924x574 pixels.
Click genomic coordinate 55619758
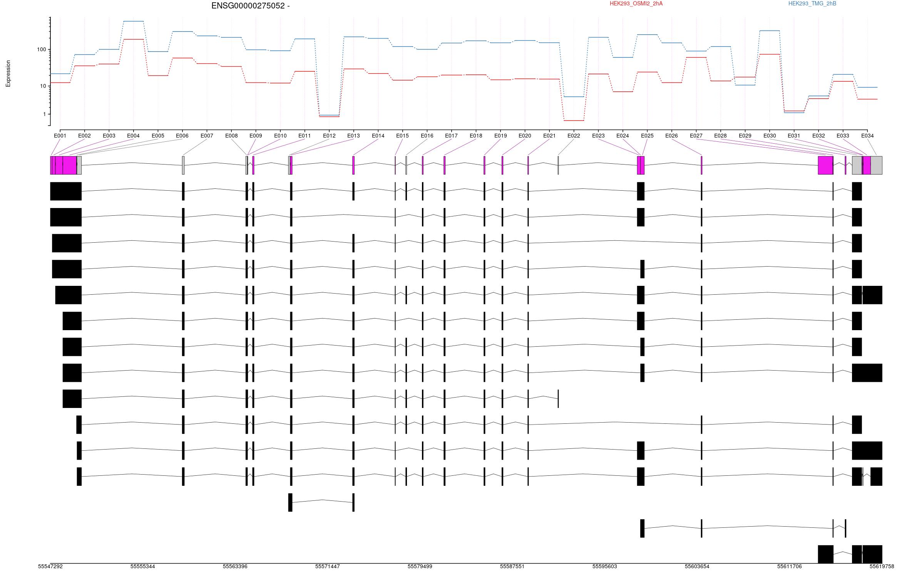tap(882, 566)
